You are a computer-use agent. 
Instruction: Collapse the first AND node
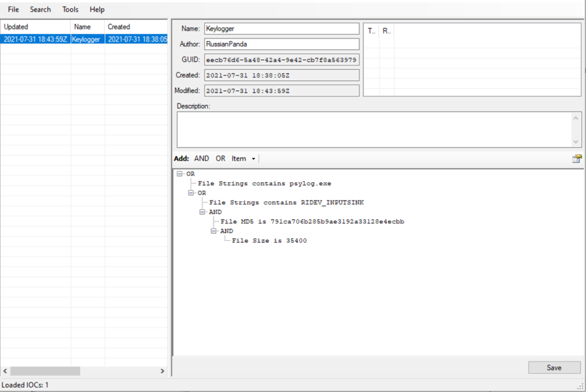[x=202, y=212]
